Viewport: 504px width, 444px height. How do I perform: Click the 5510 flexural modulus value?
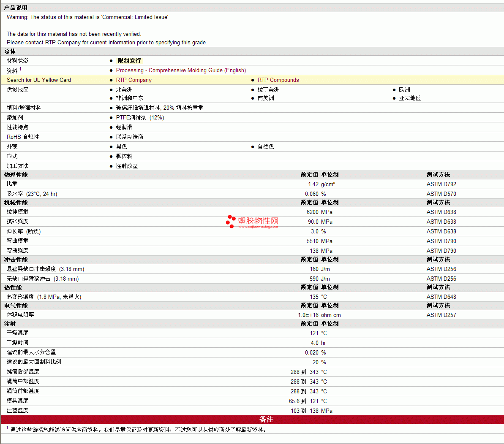click(x=313, y=241)
